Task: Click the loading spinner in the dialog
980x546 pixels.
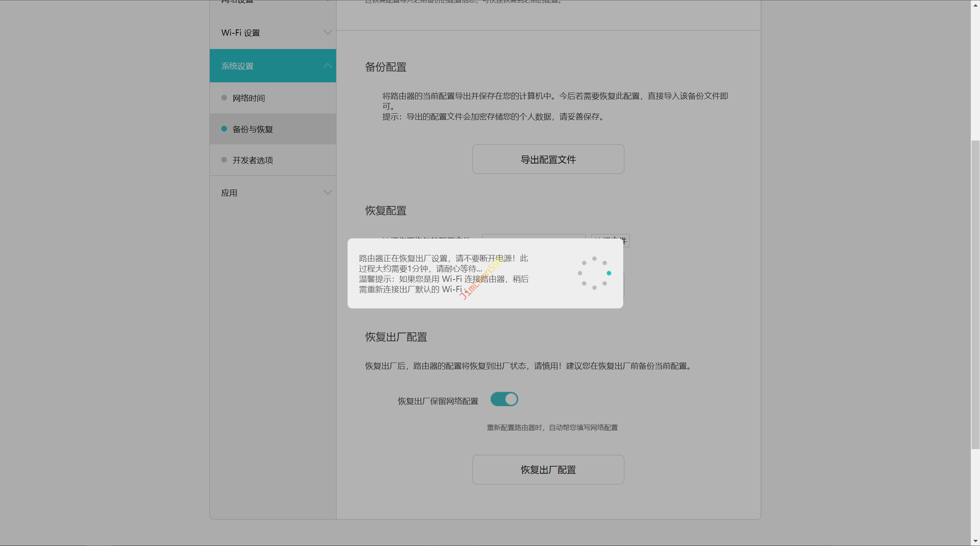Action: pos(594,273)
